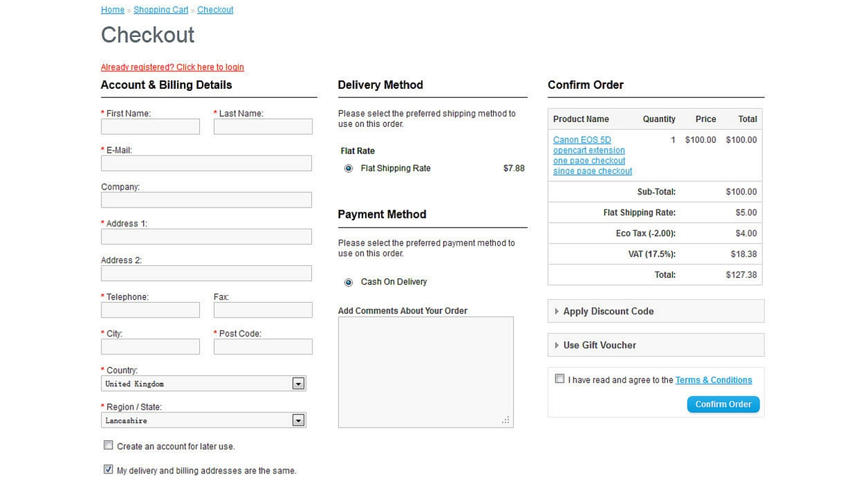Expand the Use Gift Voucher section

click(x=599, y=345)
